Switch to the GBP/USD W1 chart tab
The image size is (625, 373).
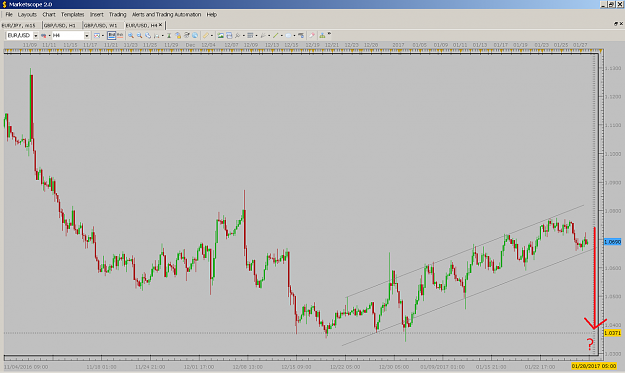pos(100,25)
